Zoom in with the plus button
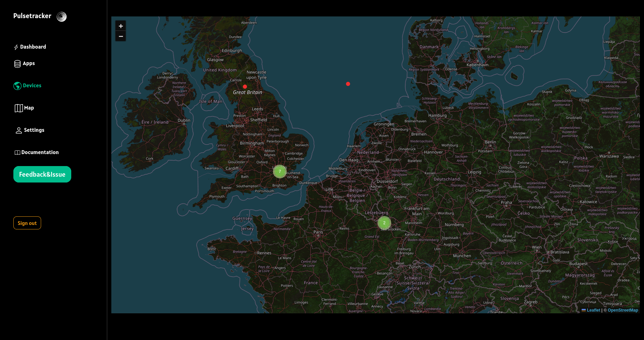This screenshot has width=644, height=340. [121, 26]
